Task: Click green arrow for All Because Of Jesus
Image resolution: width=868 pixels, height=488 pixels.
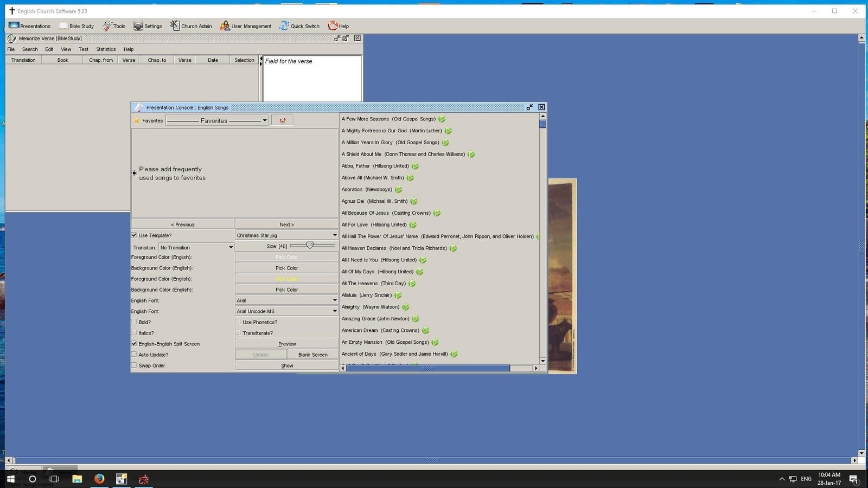Action: coord(437,213)
